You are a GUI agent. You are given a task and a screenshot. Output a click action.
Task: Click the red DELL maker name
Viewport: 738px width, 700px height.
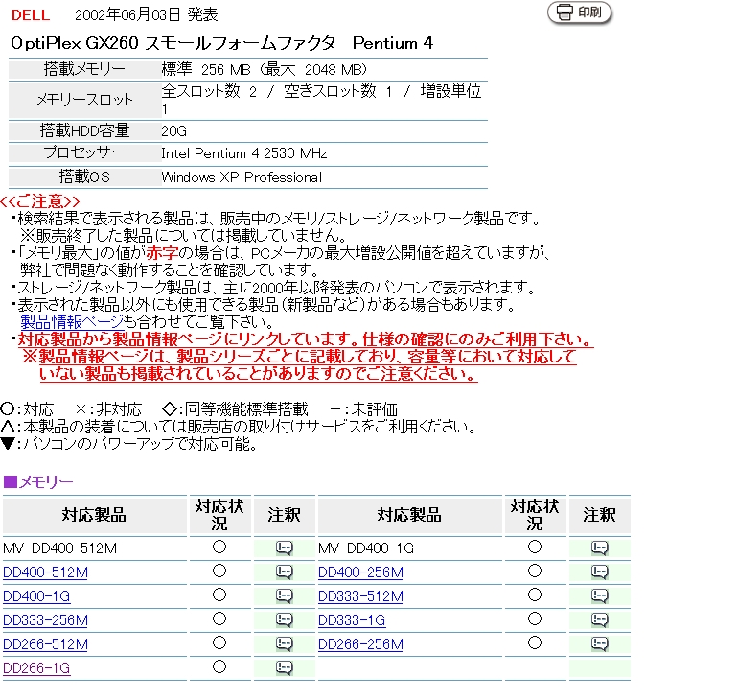pos(31,15)
